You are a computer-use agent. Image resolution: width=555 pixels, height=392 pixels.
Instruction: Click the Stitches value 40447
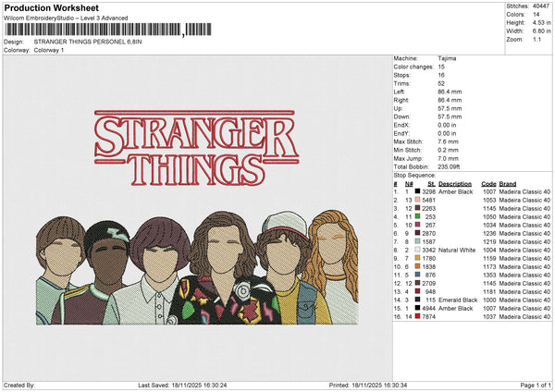541,6
